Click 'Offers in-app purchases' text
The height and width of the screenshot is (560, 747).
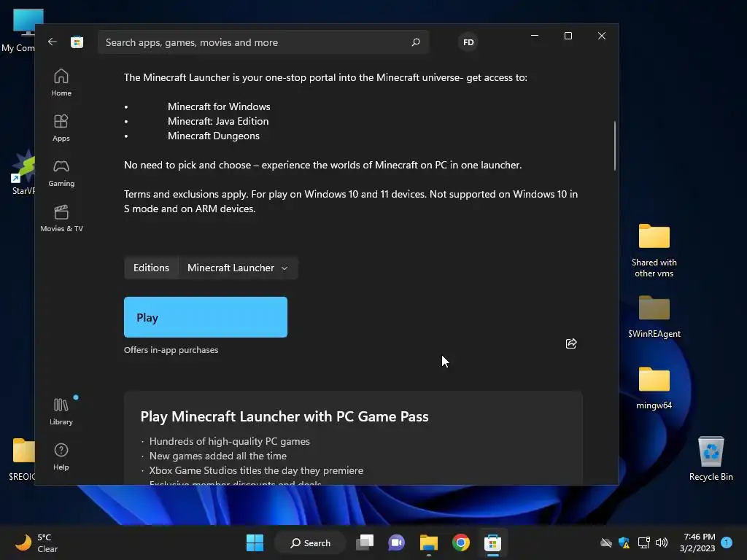[171, 349]
